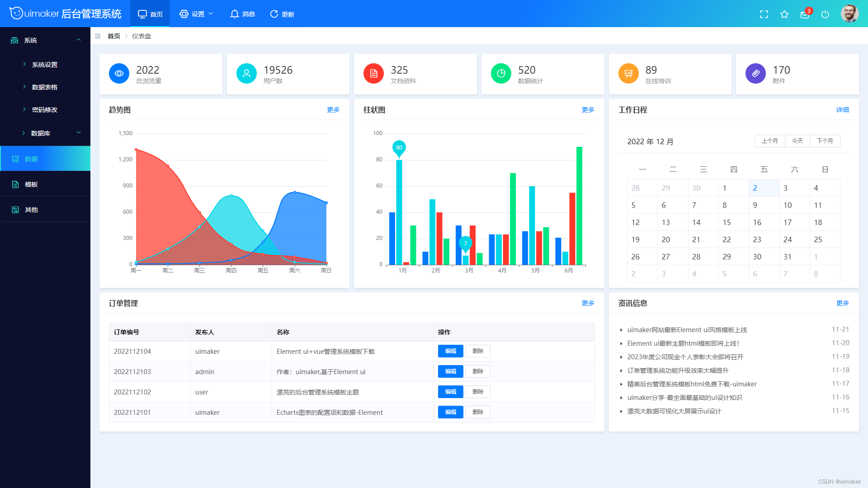Click the power logout icon
Screen dimensions: 868x488
coord(825,14)
